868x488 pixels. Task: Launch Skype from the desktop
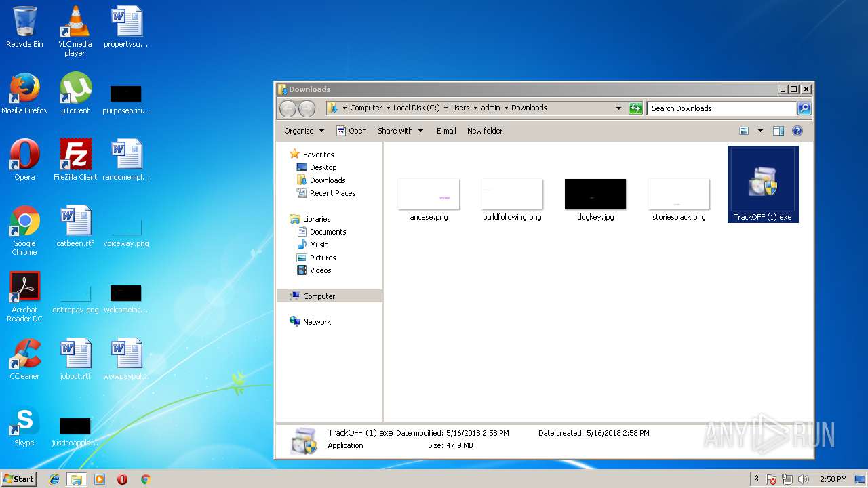[x=24, y=426]
